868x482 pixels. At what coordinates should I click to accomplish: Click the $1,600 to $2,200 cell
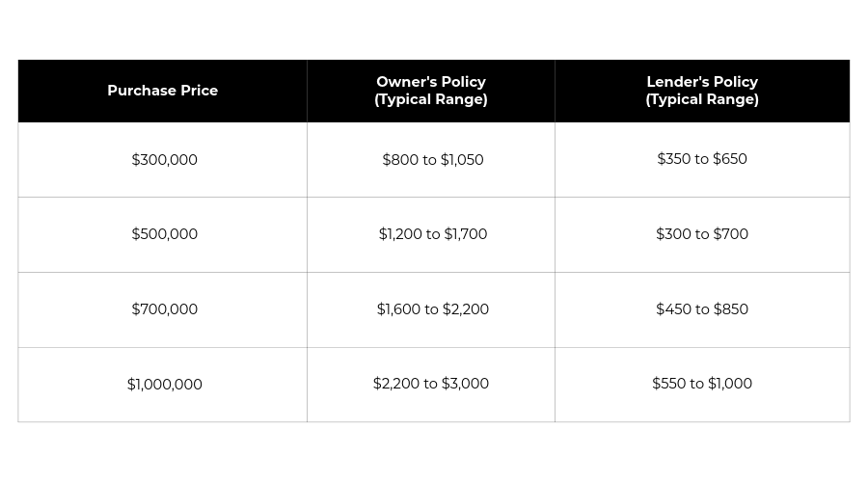point(433,309)
